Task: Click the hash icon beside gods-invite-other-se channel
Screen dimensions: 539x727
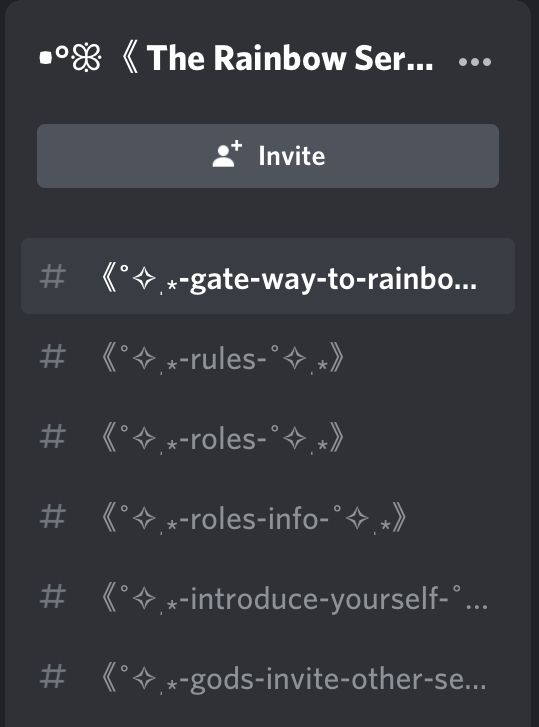Action: [52, 677]
